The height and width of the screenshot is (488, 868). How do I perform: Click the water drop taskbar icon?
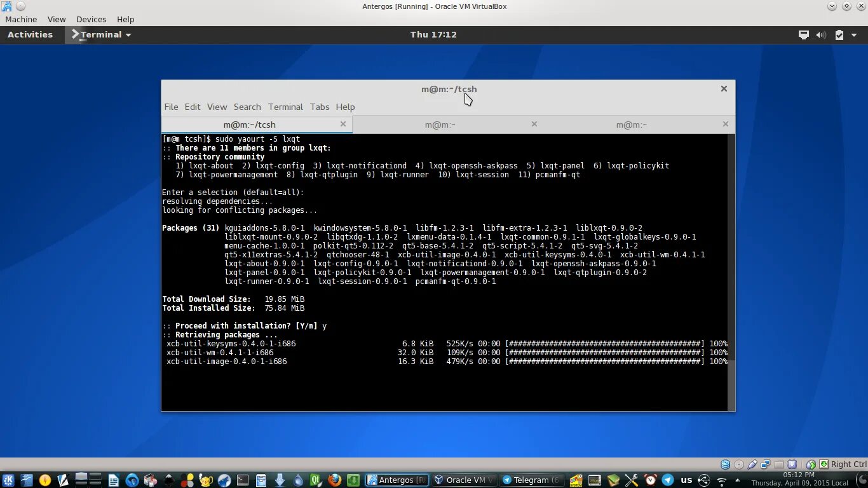pyautogui.click(x=298, y=480)
